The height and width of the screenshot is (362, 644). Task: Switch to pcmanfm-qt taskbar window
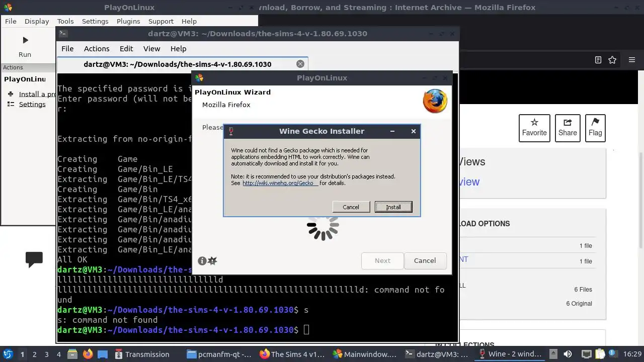(219, 354)
